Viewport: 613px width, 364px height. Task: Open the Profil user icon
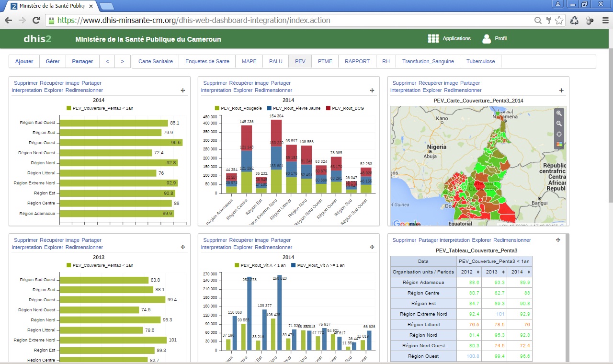tap(487, 39)
